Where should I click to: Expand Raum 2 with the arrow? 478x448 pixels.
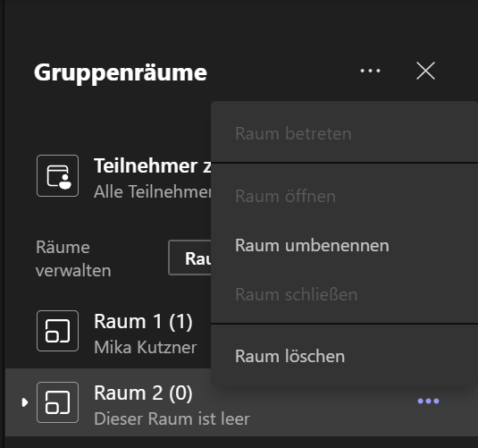click(25, 402)
